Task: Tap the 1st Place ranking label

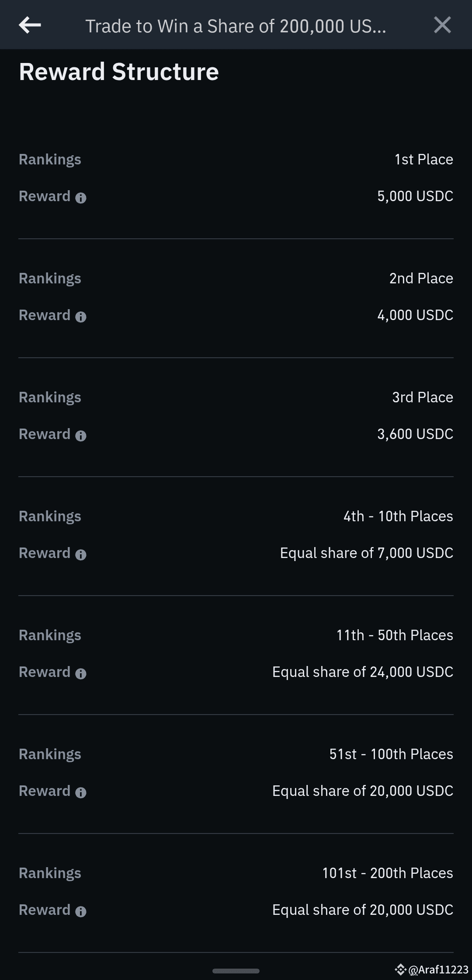Action: [x=423, y=160]
